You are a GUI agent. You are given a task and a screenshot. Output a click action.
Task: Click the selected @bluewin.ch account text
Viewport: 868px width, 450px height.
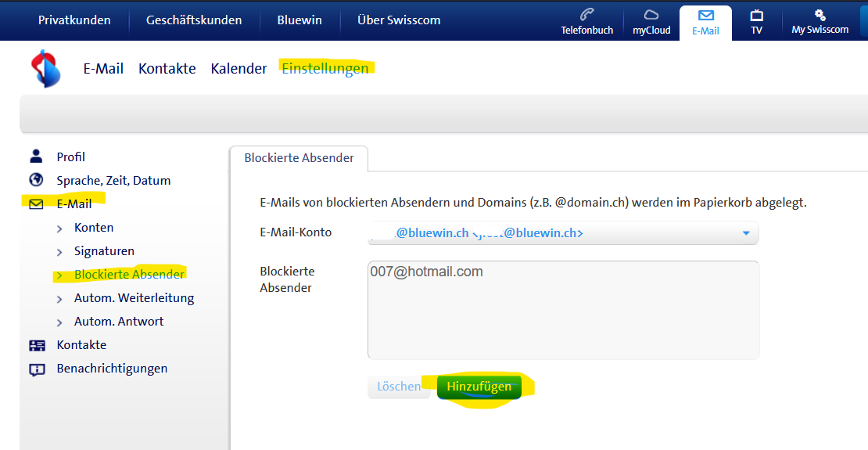(x=476, y=233)
